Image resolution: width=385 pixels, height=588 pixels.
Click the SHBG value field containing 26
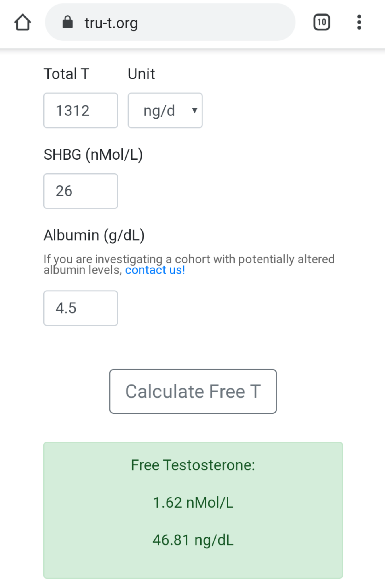(x=81, y=191)
